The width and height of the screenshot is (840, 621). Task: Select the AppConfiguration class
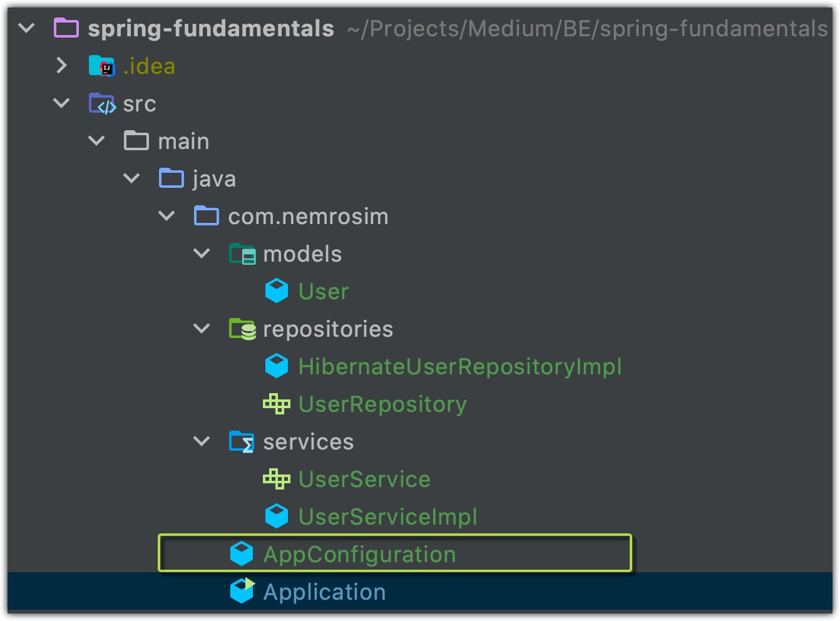pos(359,555)
